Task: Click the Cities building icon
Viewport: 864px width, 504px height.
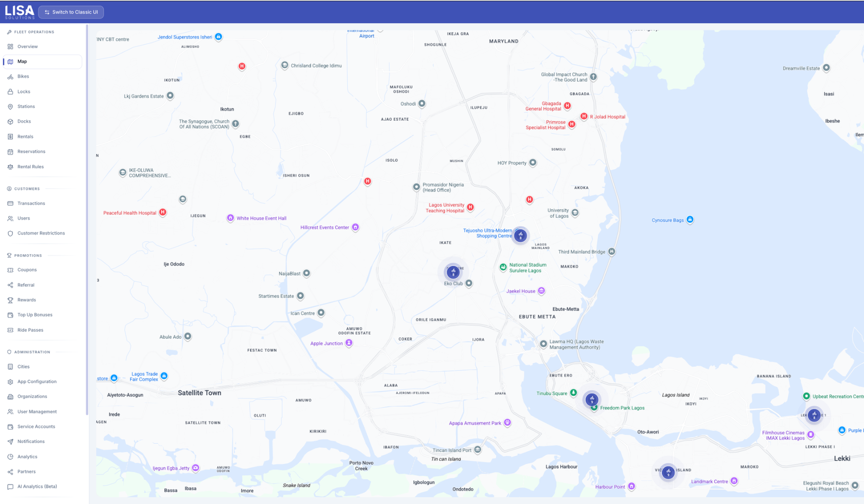Action: coord(10,366)
